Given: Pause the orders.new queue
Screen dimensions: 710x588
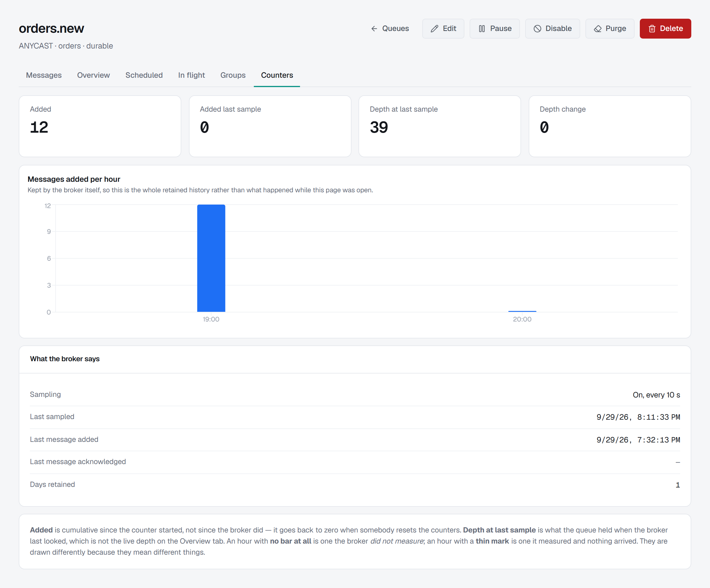Looking at the screenshot, I should pyautogui.click(x=495, y=29).
